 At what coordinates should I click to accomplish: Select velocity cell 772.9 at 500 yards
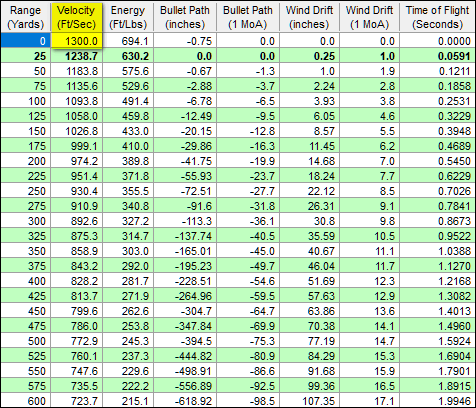click(76, 341)
